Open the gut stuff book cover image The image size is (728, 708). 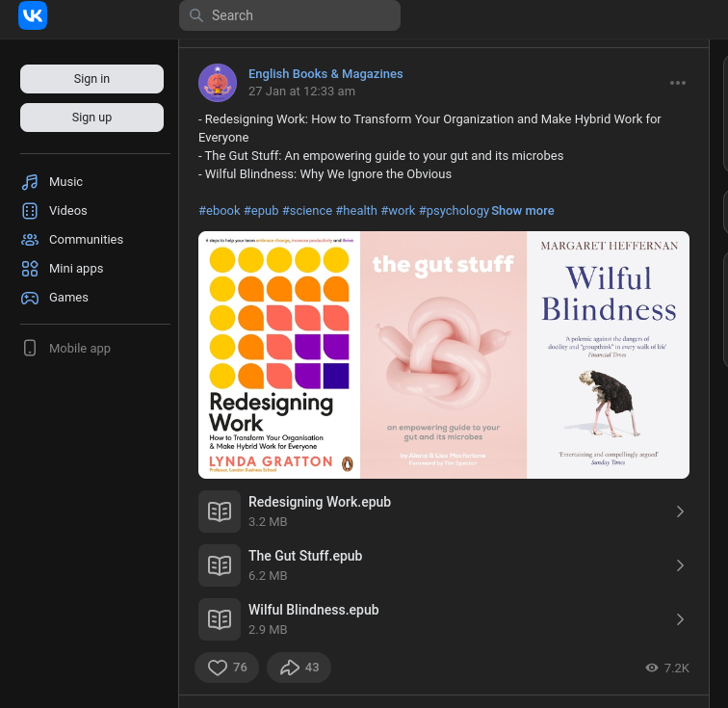(x=443, y=354)
